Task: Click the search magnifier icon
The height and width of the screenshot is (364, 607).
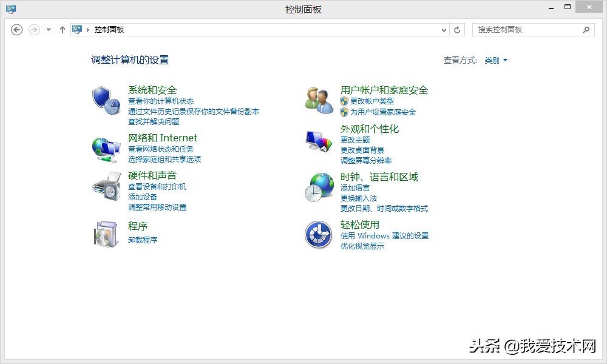Action: pyautogui.click(x=586, y=29)
